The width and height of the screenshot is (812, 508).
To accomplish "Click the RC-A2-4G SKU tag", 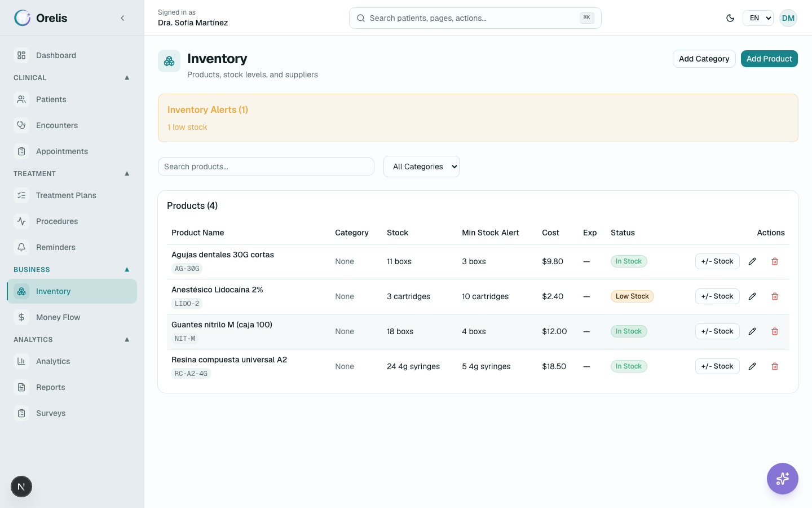I will click(x=191, y=374).
